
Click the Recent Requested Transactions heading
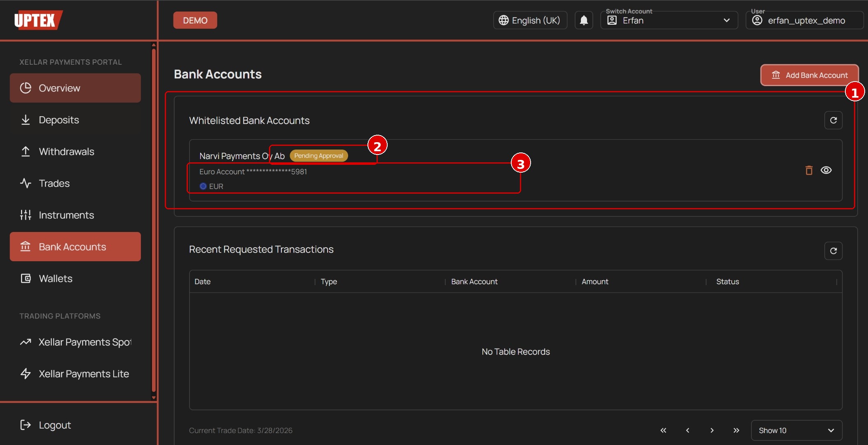point(261,250)
